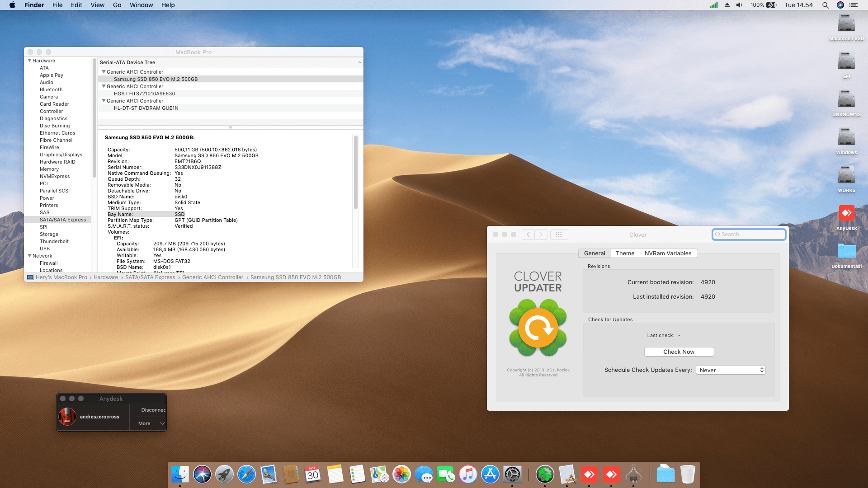Select Macintosh SSD drive on desktop
Screen dimensions: 868x488
pyautogui.click(x=846, y=28)
